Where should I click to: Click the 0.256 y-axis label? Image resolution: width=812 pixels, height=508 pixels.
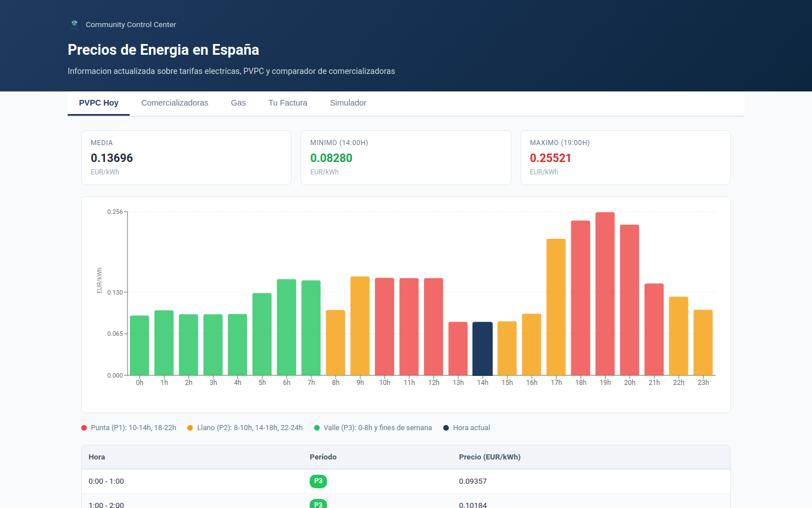(115, 212)
